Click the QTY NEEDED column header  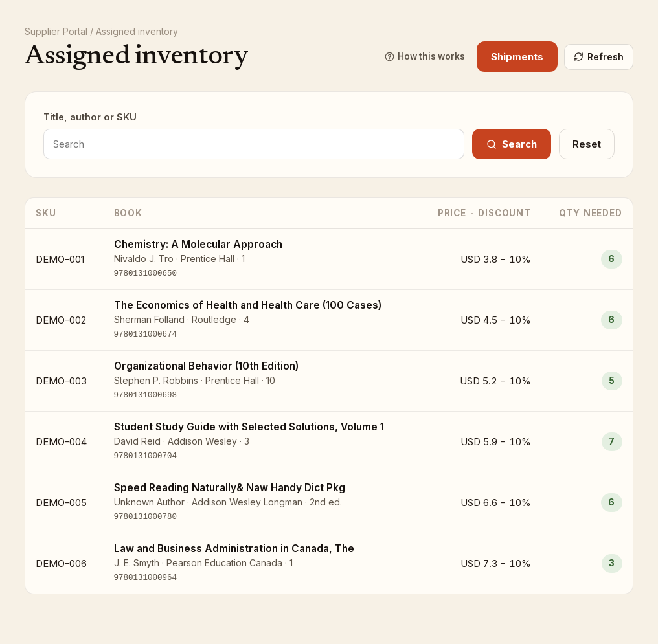tap(590, 213)
